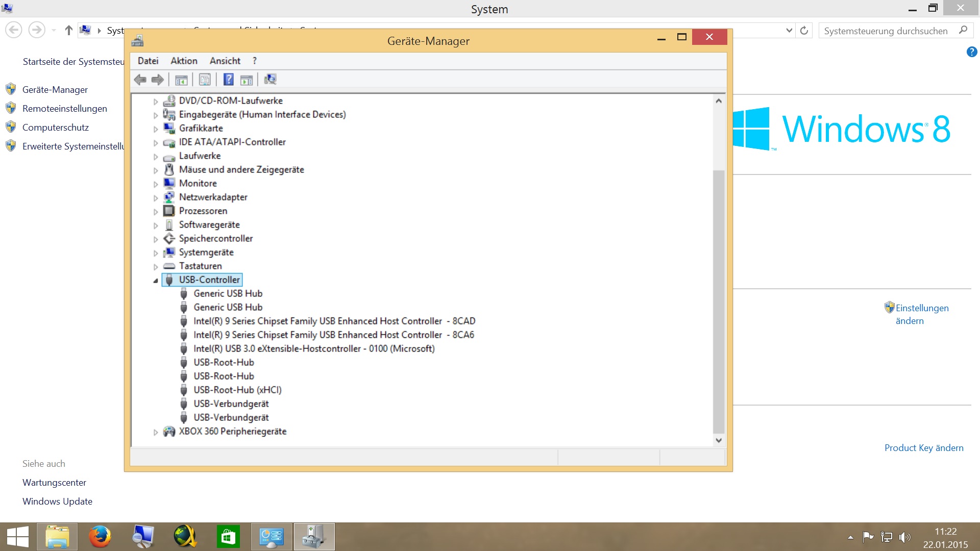980x551 pixels.
Task: Click the volume speaker tray icon
Action: coord(904,537)
